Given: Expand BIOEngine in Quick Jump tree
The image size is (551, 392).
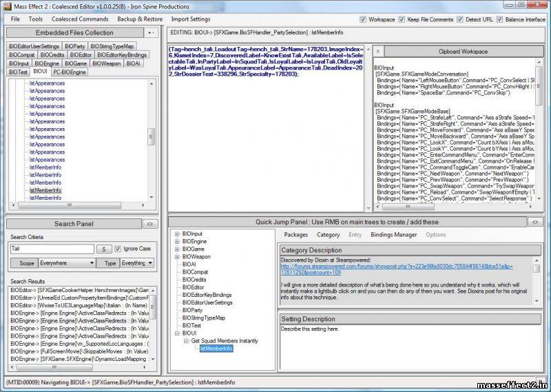Looking at the screenshot, I should tap(177, 242).
